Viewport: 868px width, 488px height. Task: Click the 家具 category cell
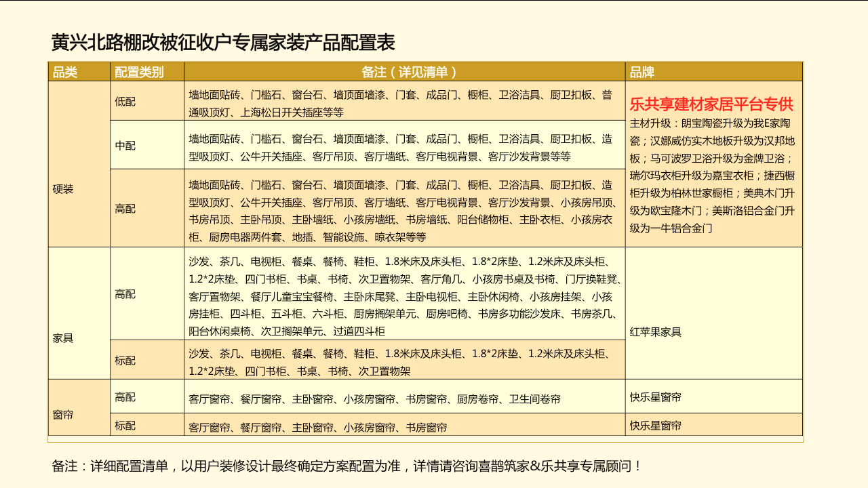click(63, 338)
